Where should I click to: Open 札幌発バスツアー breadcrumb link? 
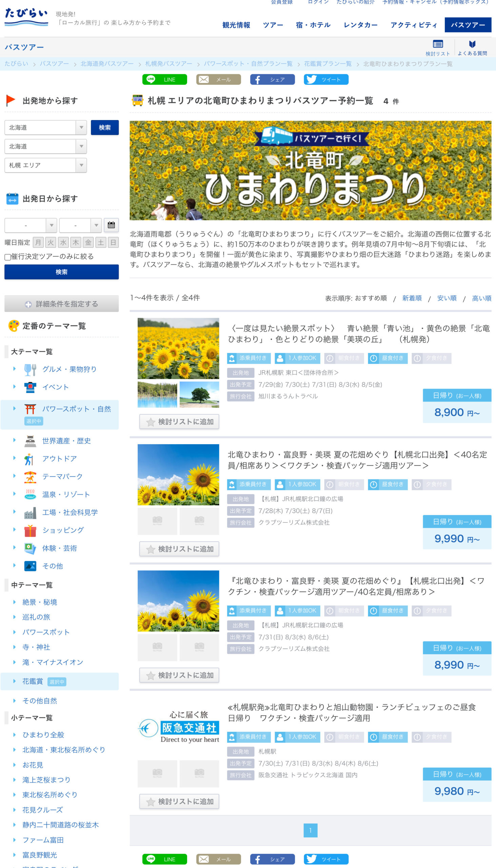[x=168, y=64]
